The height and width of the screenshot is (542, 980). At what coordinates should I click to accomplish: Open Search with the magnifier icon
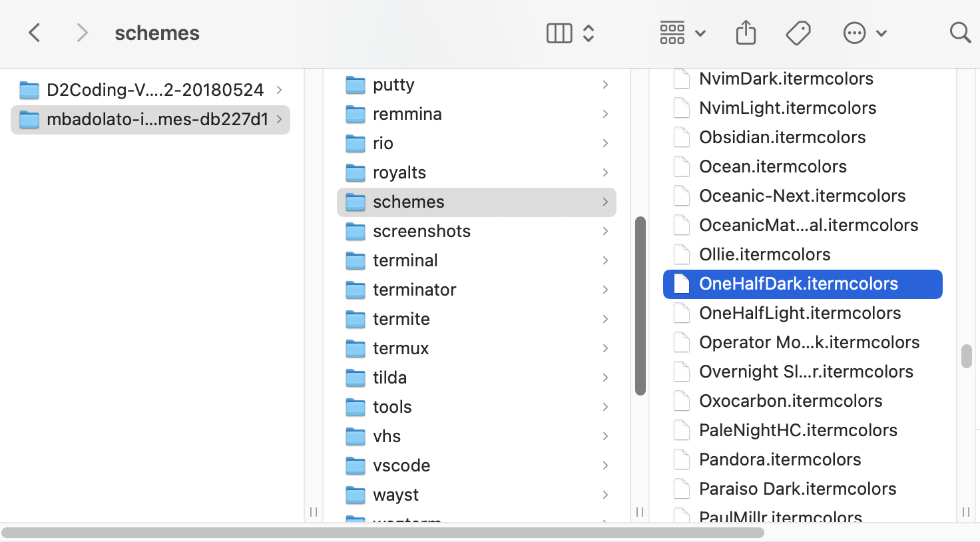tap(960, 33)
